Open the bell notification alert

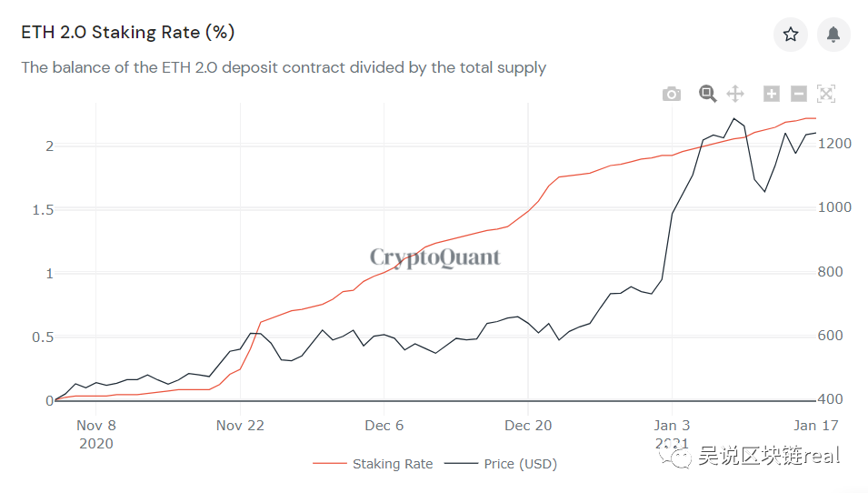pos(833,35)
